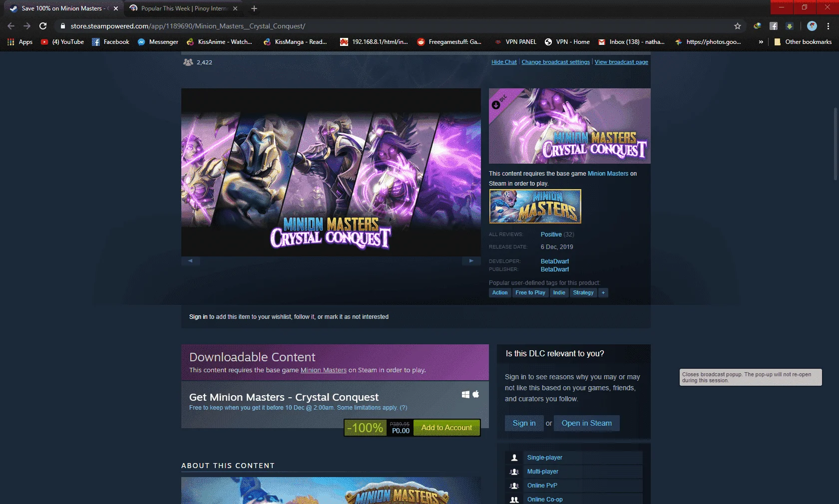The height and width of the screenshot is (504, 839).
Task: Click the broadcast viewers count icon
Action: (188, 62)
